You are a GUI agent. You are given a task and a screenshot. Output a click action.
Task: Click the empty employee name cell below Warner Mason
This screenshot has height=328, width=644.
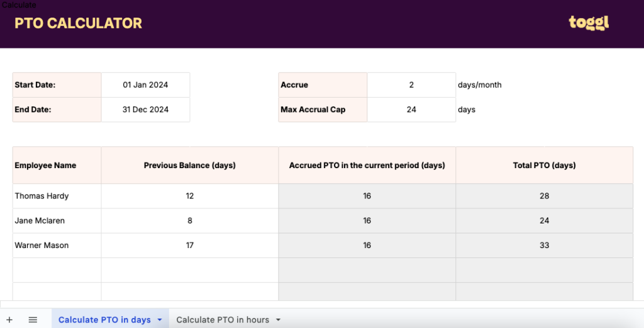pyautogui.click(x=57, y=269)
